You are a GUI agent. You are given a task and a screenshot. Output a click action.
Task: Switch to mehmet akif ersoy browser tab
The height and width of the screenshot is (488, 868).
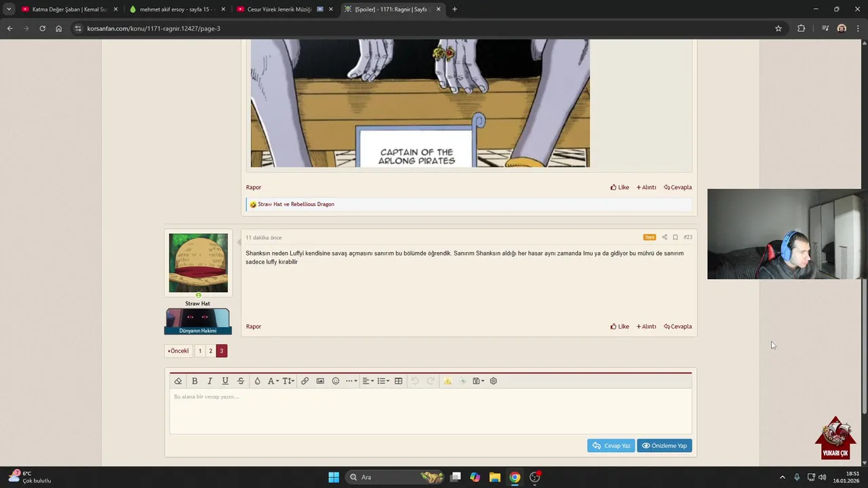178,9
